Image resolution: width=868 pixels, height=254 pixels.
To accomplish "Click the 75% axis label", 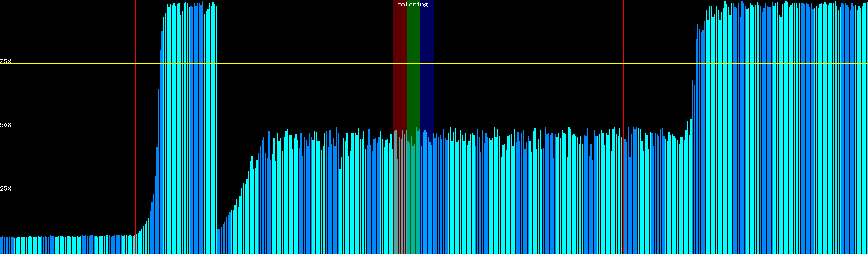I will point(6,61).
